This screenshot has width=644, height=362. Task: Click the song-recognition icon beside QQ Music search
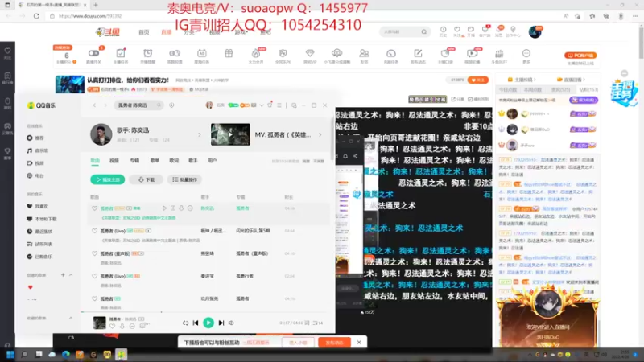[x=171, y=105]
